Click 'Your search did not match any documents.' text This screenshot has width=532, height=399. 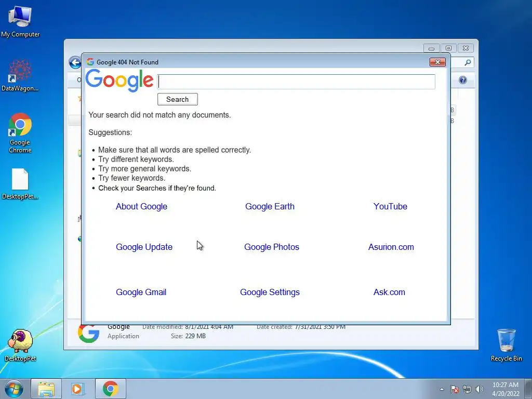(160, 115)
